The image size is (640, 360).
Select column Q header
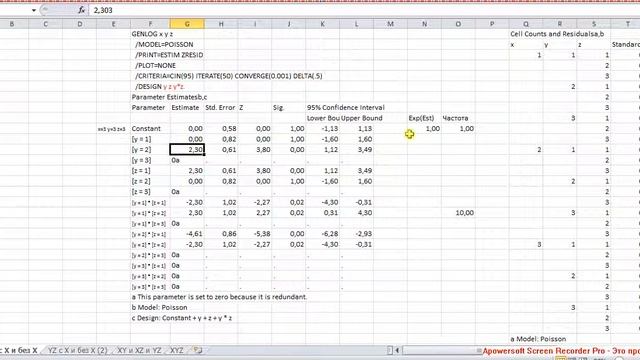point(526,24)
